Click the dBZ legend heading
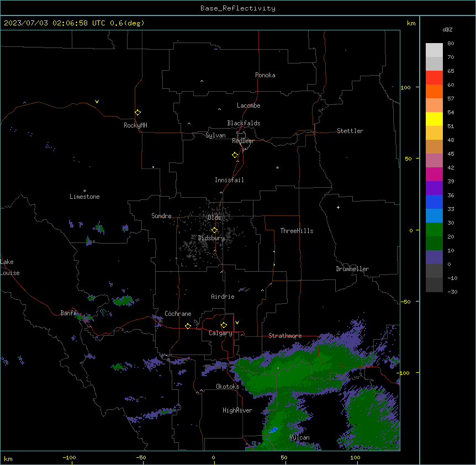Image resolution: width=476 pixels, height=465 pixels. (x=447, y=29)
